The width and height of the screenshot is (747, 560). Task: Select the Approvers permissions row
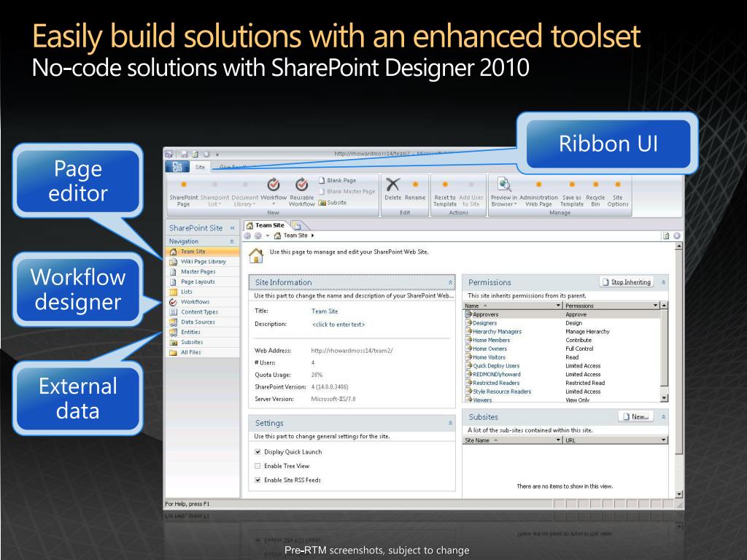tap(562, 315)
